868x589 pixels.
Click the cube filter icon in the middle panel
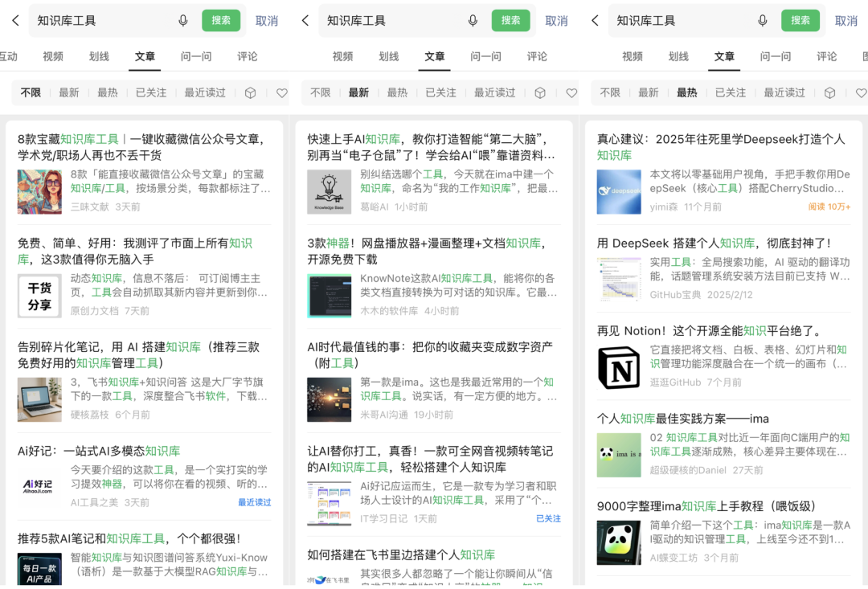point(540,93)
